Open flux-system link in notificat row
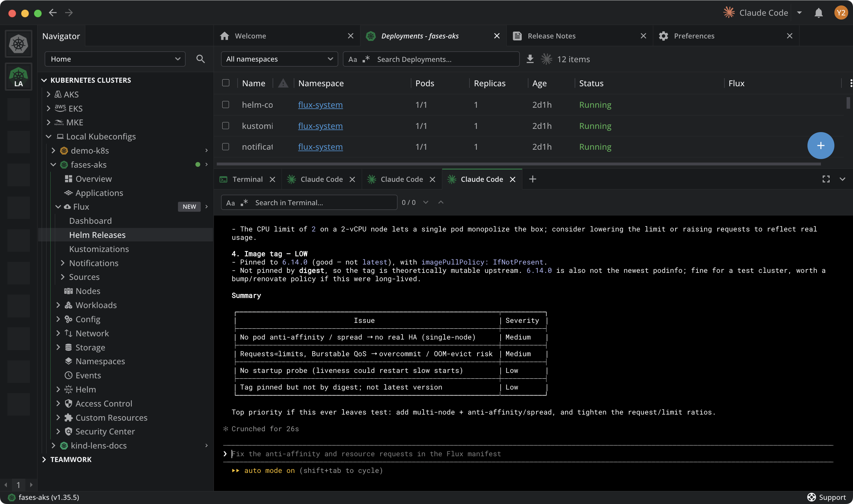 pos(320,147)
